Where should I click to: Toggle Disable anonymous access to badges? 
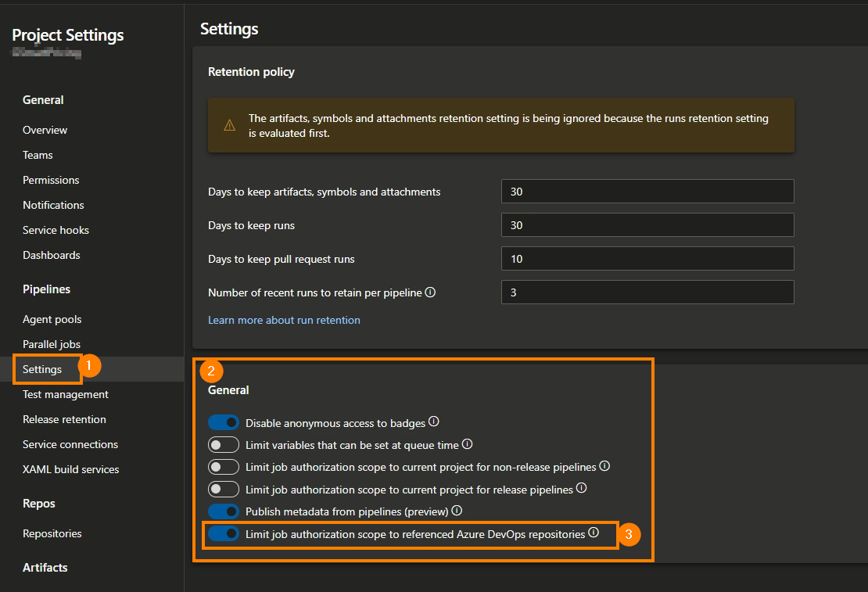pyautogui.click(x=224, y=422)
